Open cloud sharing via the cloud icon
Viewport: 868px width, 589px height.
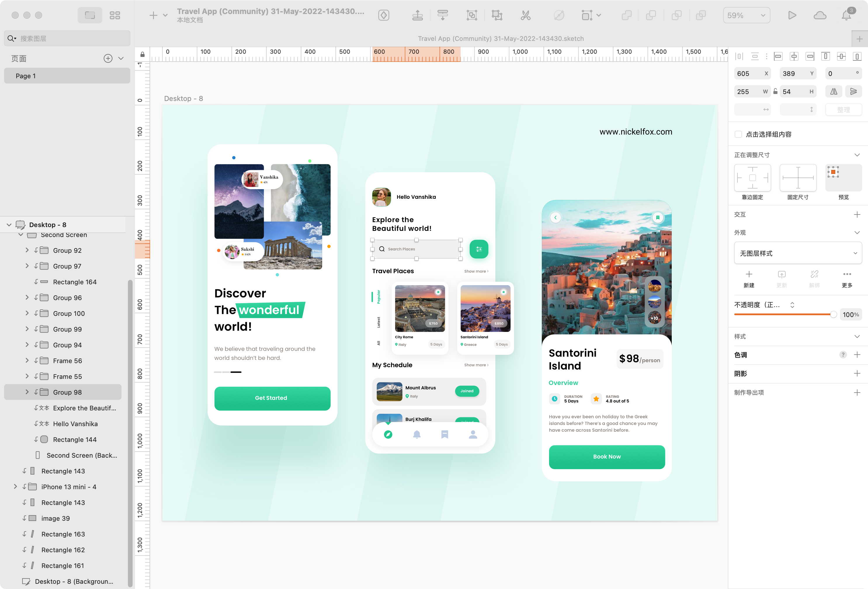click(820, 15)
